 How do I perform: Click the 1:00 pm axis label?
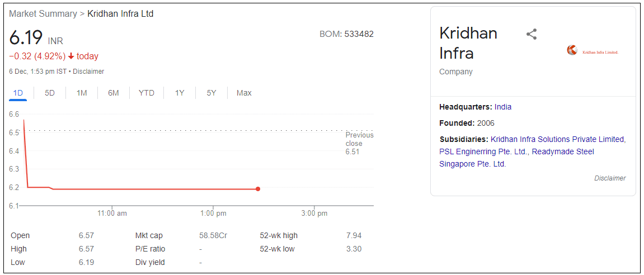pos(213,214)
